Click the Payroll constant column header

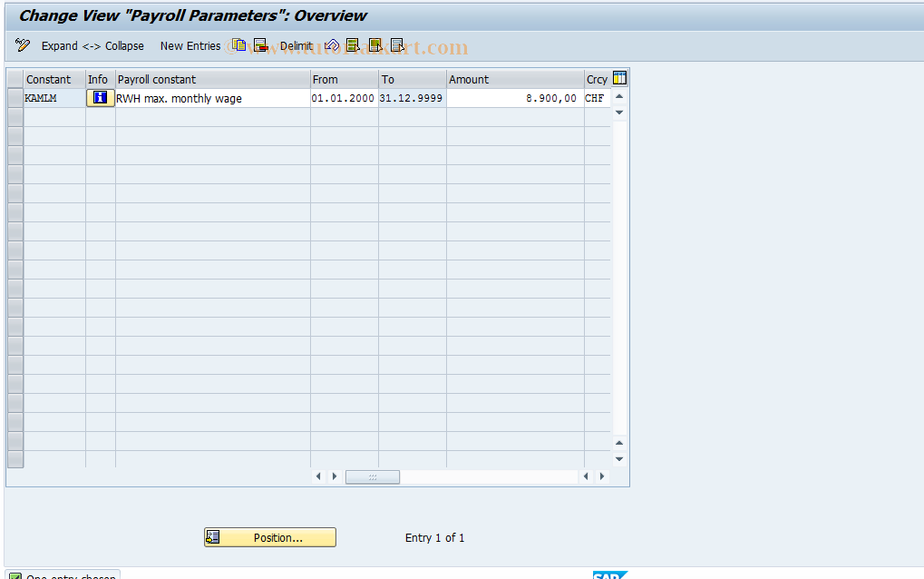coord(213,79)
